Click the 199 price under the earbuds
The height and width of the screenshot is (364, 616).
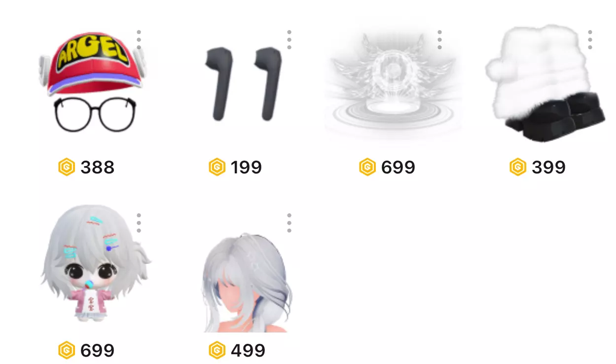pyautogui.click(x=247, y=167)
